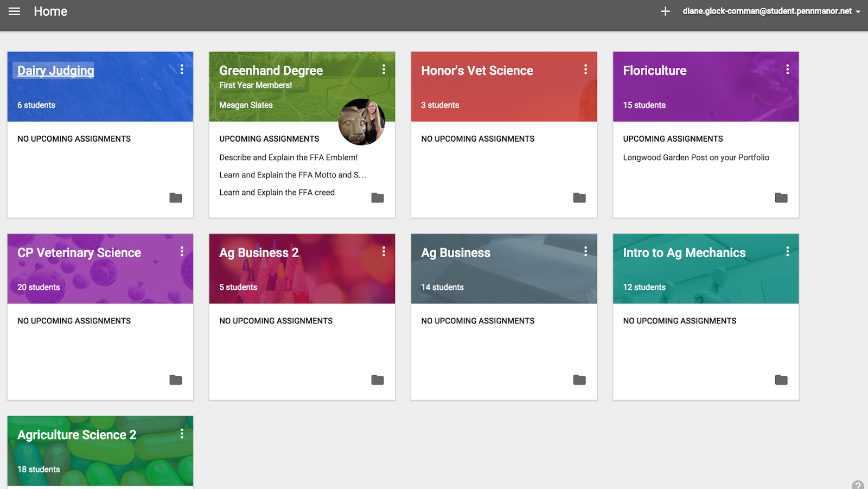868x489 pixels.
Task: Click the Home title in header
Action: tap(50, 11)
